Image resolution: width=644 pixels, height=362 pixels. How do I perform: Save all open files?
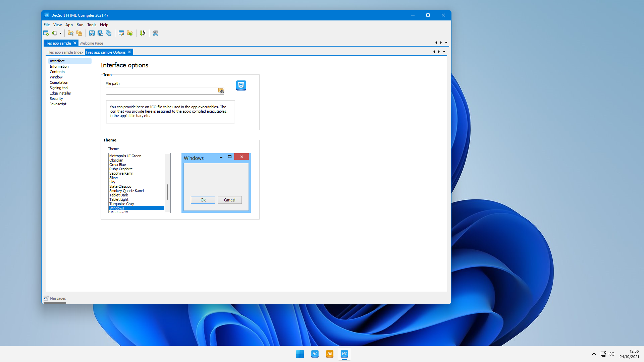point(109,33)
